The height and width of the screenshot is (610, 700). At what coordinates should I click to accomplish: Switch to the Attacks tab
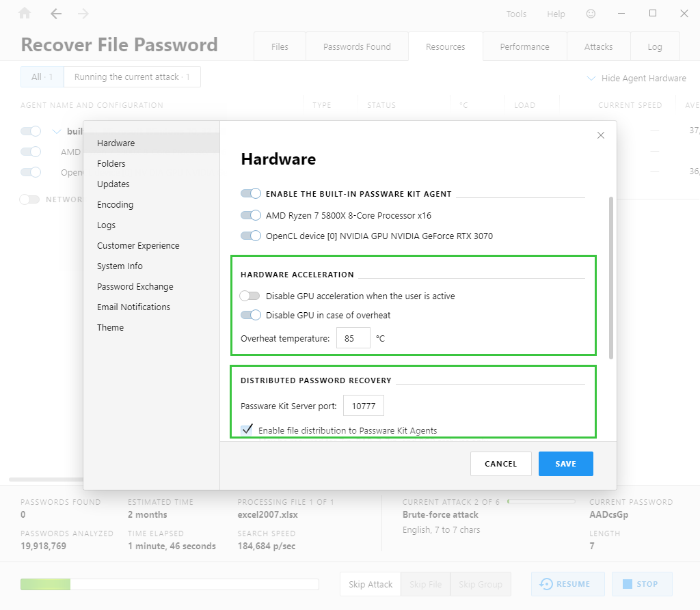pyautogui.click(x=598, y=46)
